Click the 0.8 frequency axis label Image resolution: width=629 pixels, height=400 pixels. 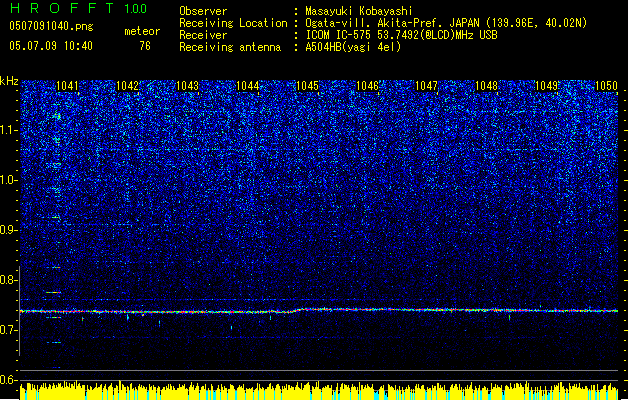click(9, 280)
